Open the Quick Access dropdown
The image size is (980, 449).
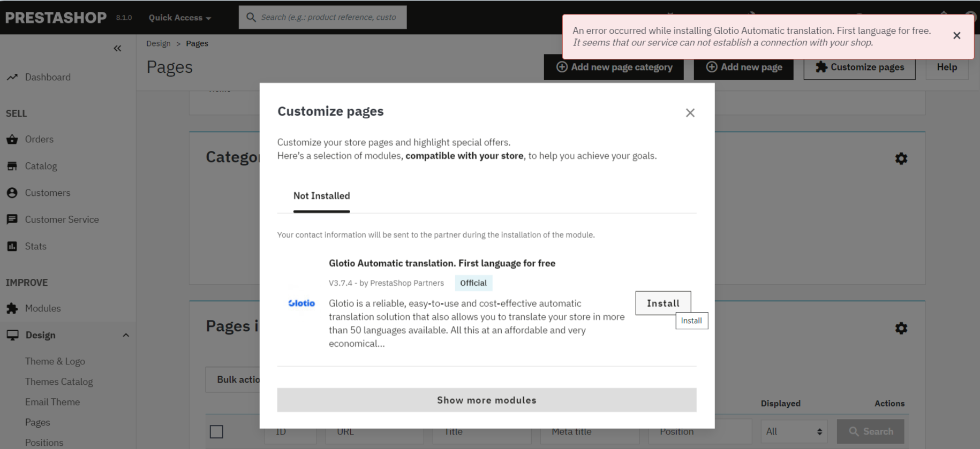tap(180, 18)
